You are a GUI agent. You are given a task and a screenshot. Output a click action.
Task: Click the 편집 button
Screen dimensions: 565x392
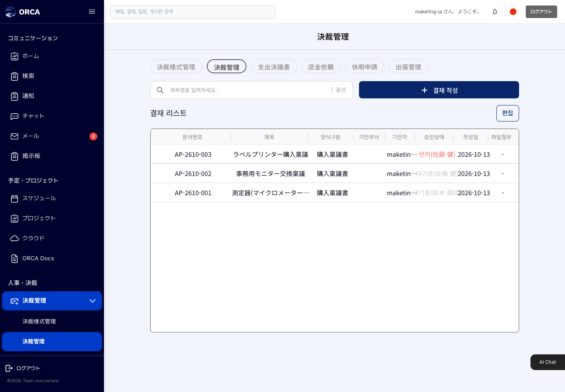coord(508,113)
